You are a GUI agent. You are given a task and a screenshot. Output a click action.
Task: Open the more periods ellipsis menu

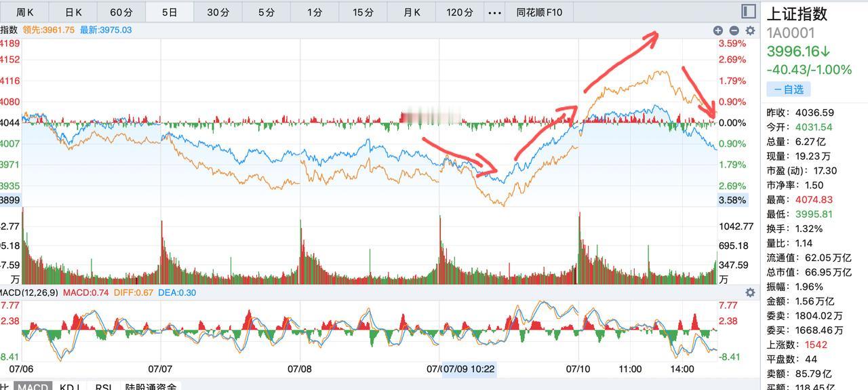495,12
